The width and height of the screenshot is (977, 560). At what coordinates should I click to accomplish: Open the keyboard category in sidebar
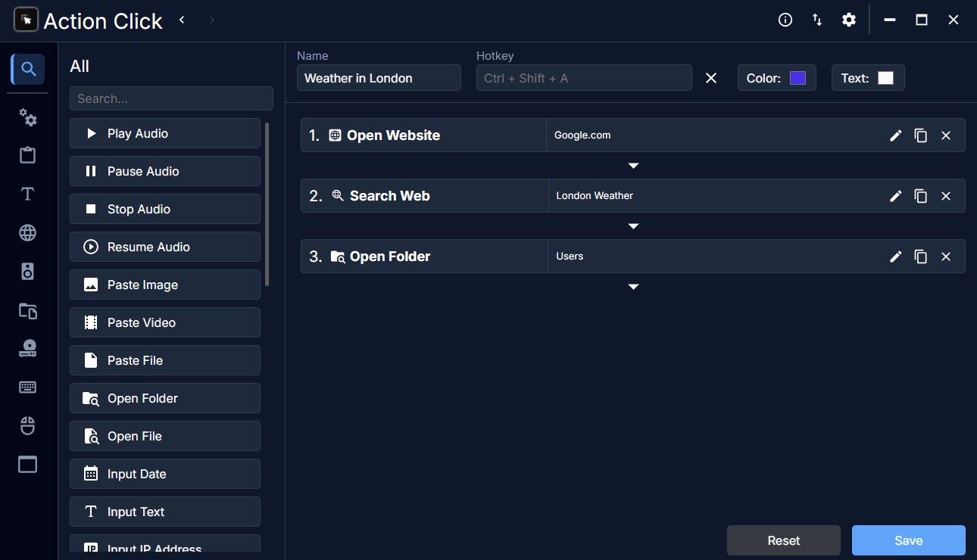(x=28, y=387)
